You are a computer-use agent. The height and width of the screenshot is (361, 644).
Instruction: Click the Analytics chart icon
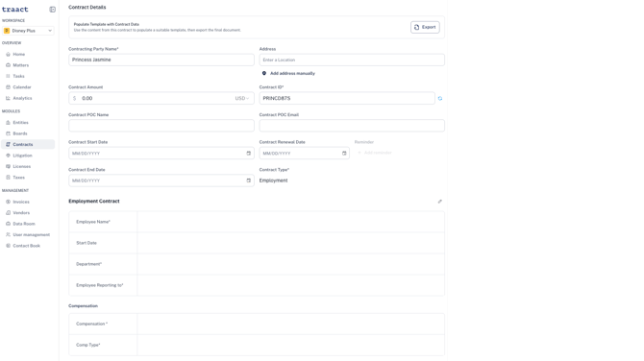click(x=8, y=99)
